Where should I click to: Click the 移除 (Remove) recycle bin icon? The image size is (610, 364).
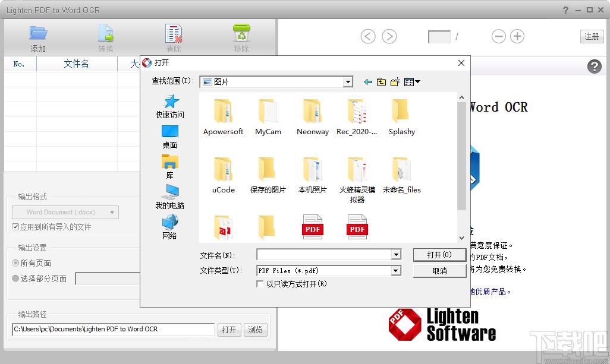click(241, 33)
